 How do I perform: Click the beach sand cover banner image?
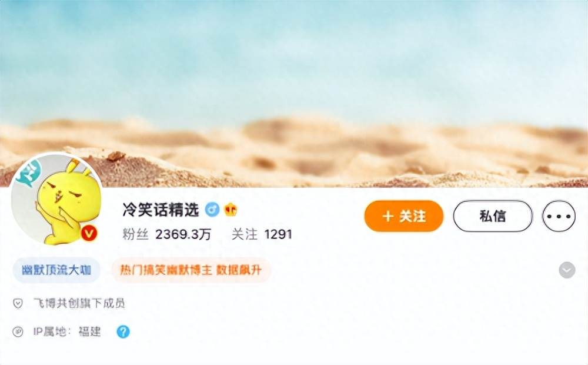click(x=294, y=94)
